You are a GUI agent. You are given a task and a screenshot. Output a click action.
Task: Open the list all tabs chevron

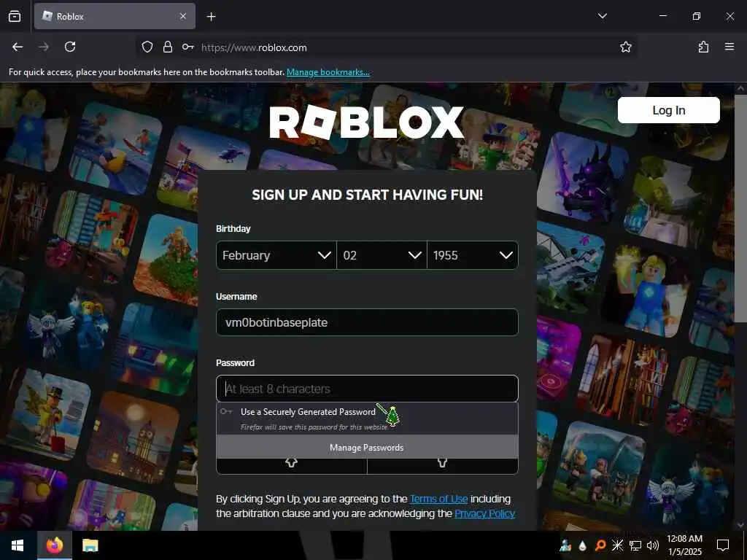pyautogui.click(x=602, y=16)
